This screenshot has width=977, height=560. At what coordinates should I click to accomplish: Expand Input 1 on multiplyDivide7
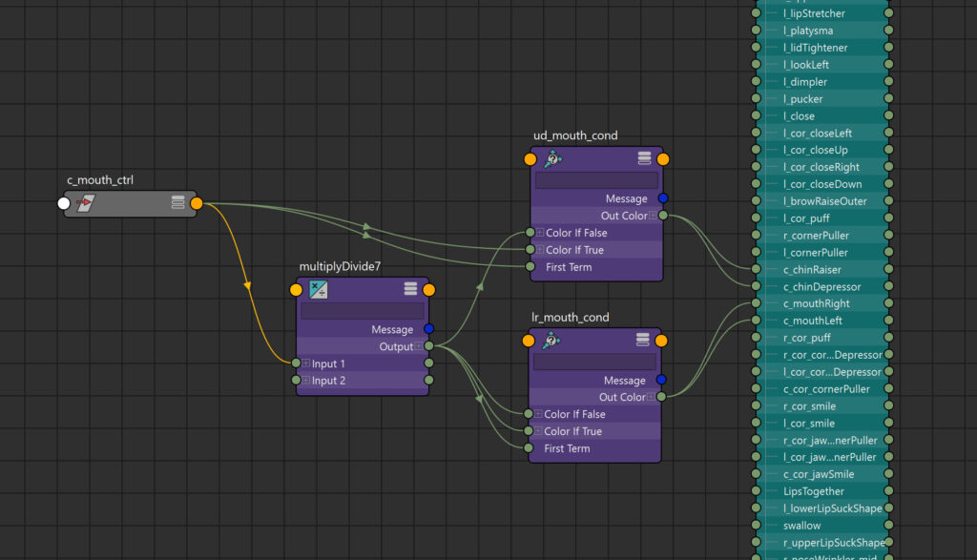pyautogui.click(x=306, y=363)
